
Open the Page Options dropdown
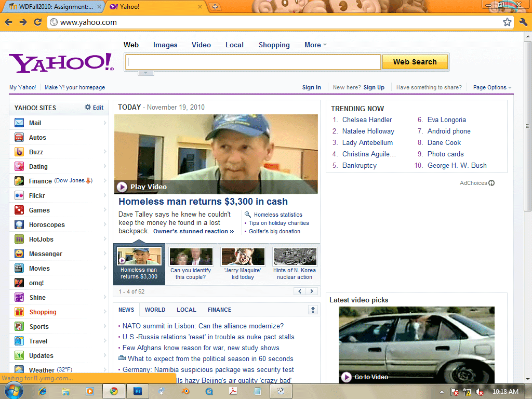point(492,87)
